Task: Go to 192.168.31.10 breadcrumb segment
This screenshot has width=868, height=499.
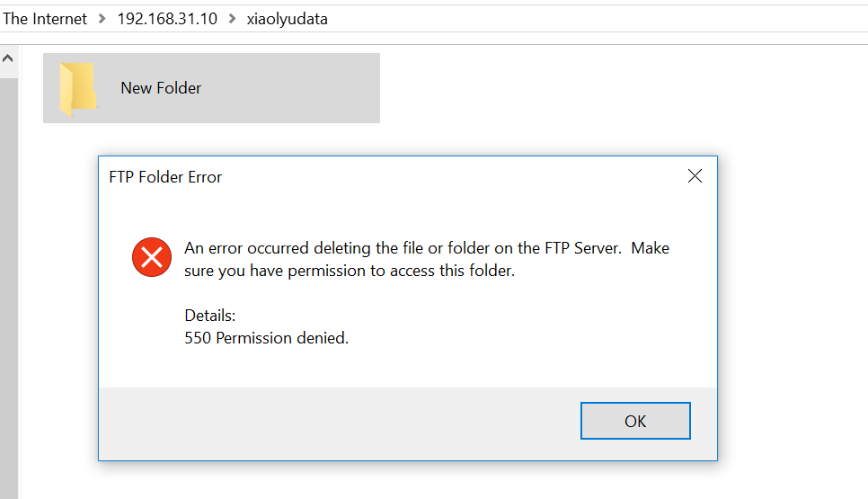Action: click(167, 19)
